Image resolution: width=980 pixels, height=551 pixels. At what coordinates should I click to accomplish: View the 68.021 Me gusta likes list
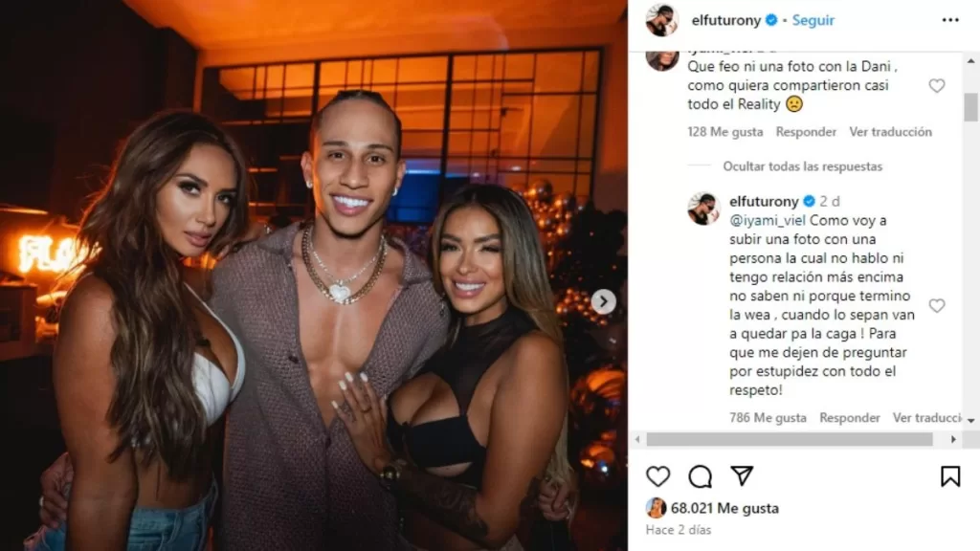[724, 509]
